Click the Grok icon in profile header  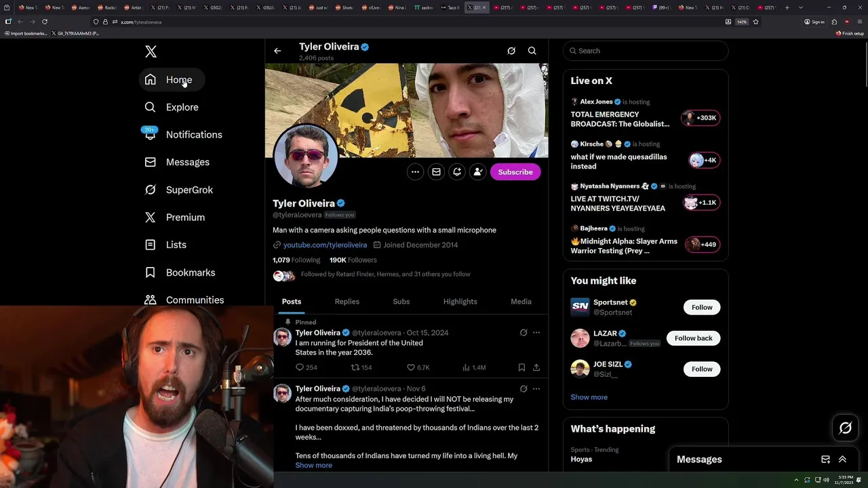click(511, 51)
